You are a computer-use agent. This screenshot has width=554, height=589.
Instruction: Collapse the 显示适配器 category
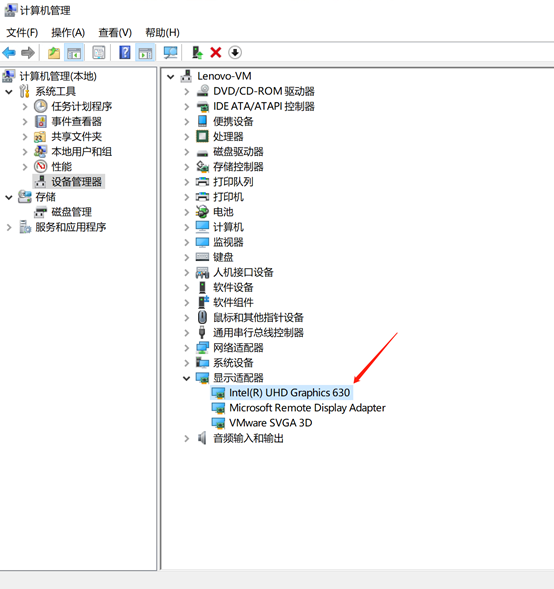(186, 378)
